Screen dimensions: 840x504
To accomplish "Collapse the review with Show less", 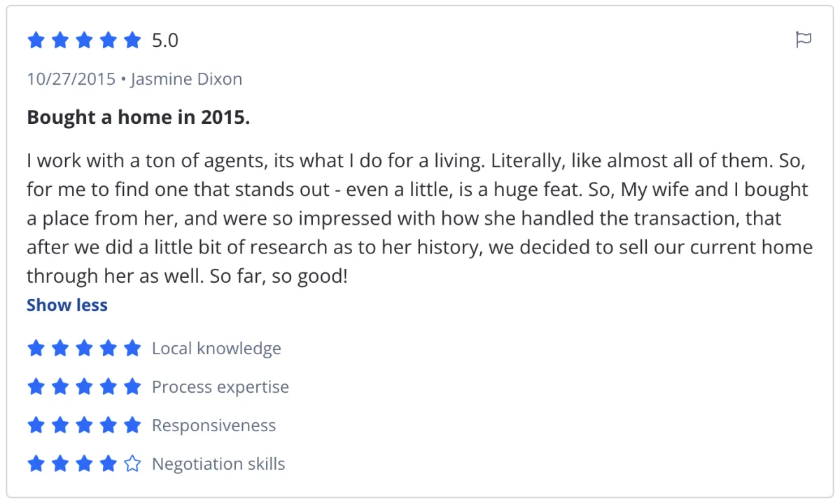I will click(67, 305).
